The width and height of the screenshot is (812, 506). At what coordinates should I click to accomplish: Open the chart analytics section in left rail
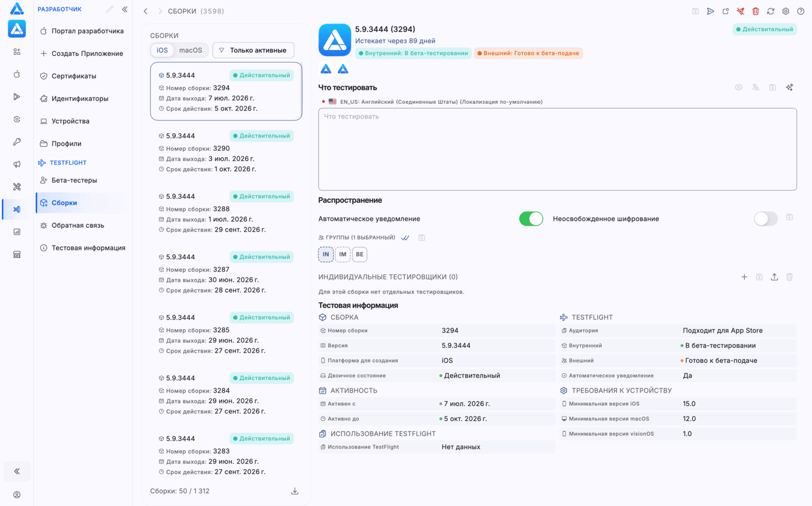click(17, 232)
